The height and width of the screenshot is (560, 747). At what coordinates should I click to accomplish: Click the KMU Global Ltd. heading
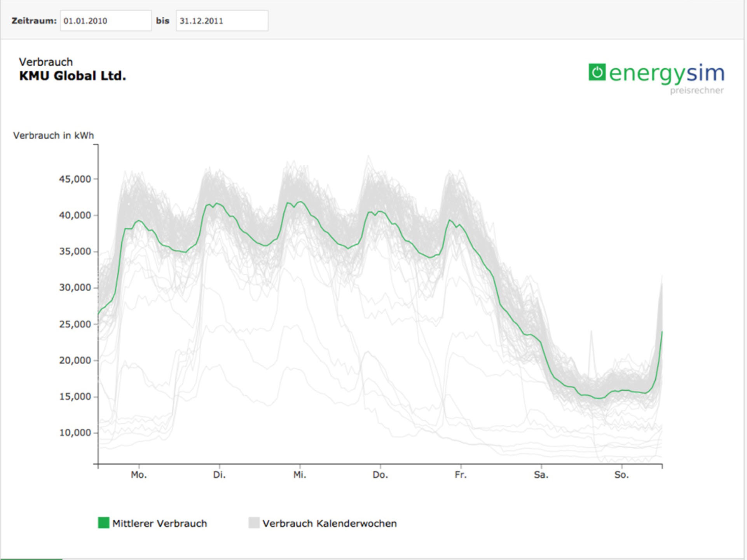tap(73, 76)
